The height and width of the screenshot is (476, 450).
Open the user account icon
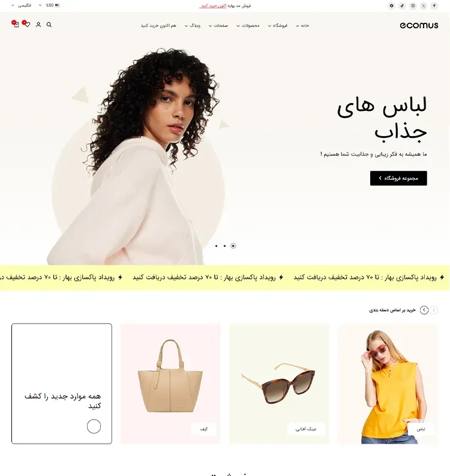[38, 25]
